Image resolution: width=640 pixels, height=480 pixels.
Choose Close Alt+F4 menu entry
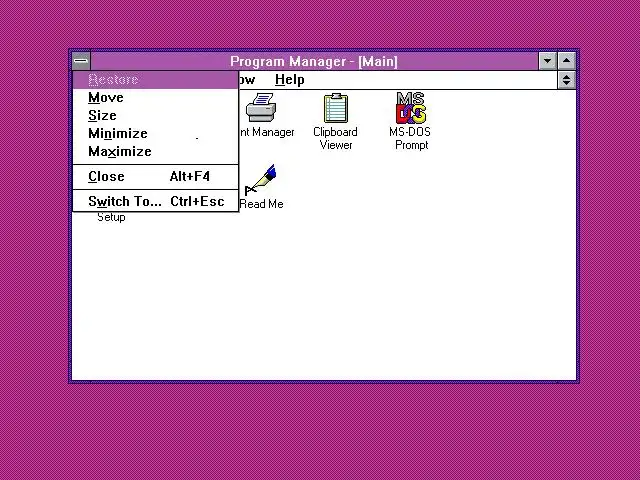point(155,177)
